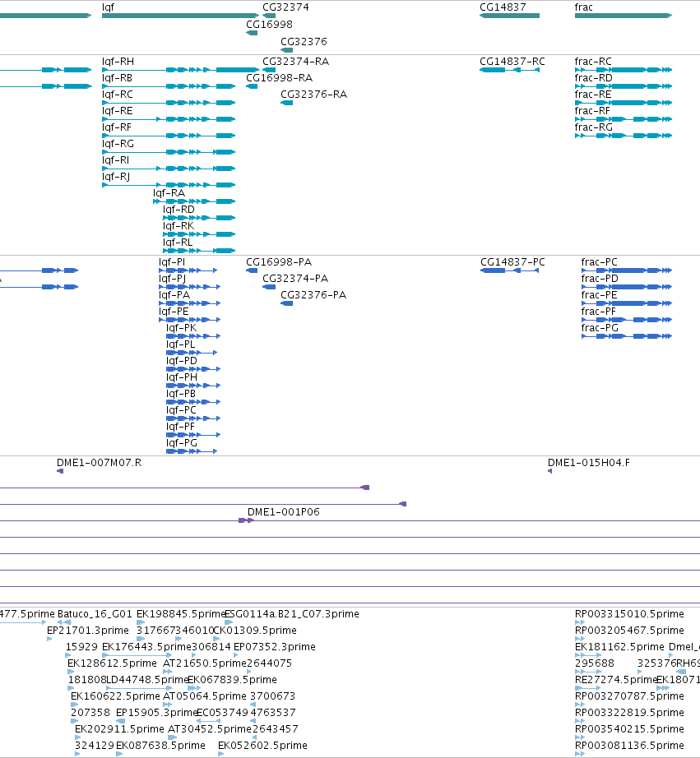Click the frac-PE protein label
700x758 pixels.
pos(600,295)
